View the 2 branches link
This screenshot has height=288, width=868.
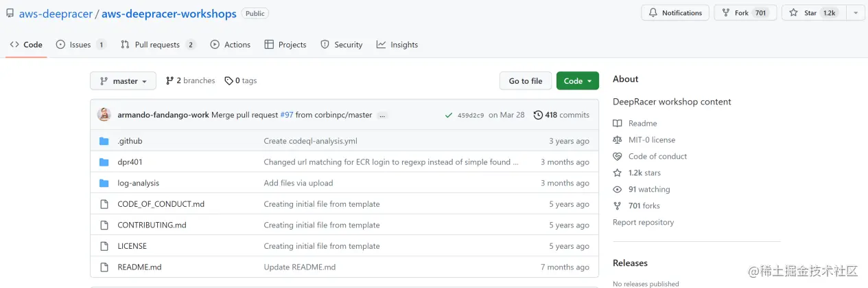(191, 80)
